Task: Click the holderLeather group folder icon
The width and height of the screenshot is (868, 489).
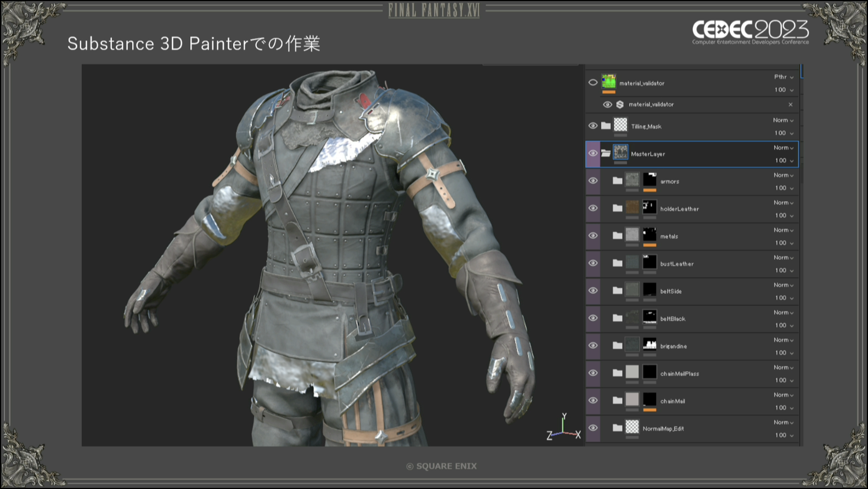Action: click(x=617, y=208)
